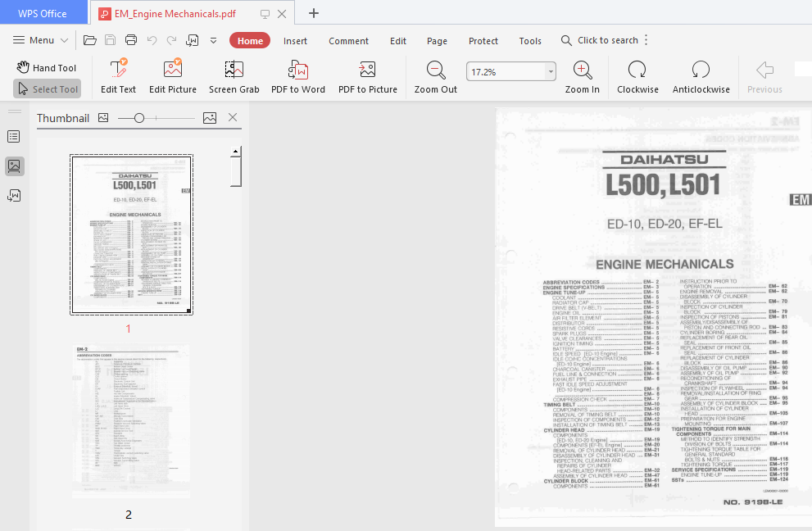Click the sidebar collapse handle lines

coord(15,111)
